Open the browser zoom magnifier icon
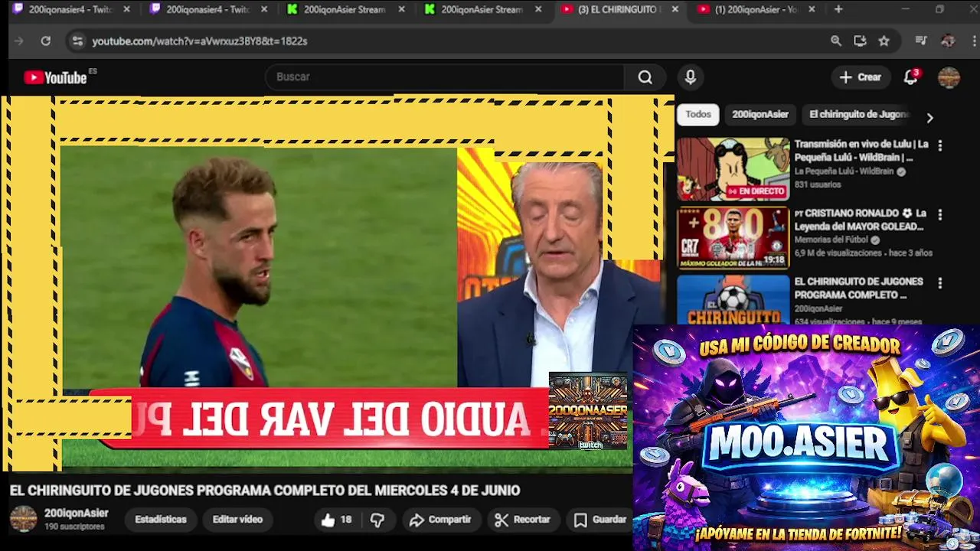This screenshot has width=980, height=551. click(x=836, y=41)
